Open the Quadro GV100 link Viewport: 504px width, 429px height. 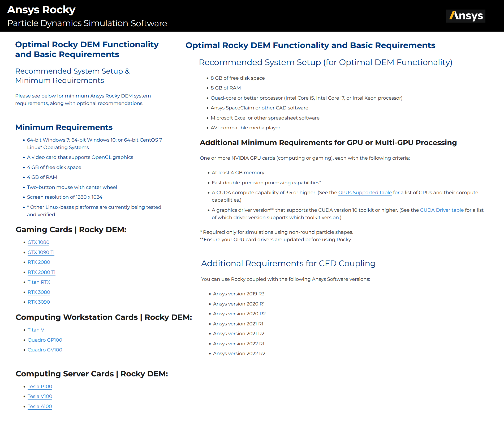[45, 350]
